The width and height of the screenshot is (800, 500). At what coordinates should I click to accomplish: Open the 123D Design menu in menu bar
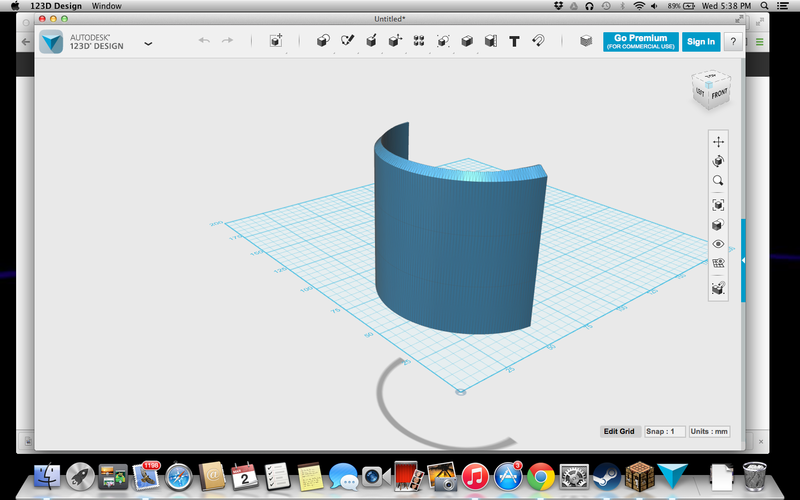coord(56,6)
